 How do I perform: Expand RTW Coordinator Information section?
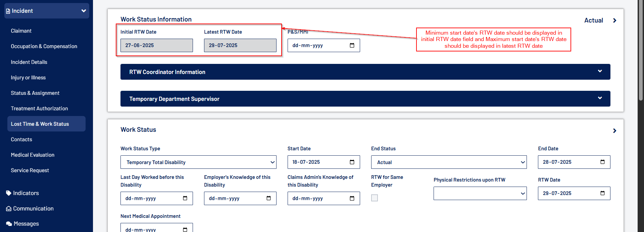[x=600, y=72]
